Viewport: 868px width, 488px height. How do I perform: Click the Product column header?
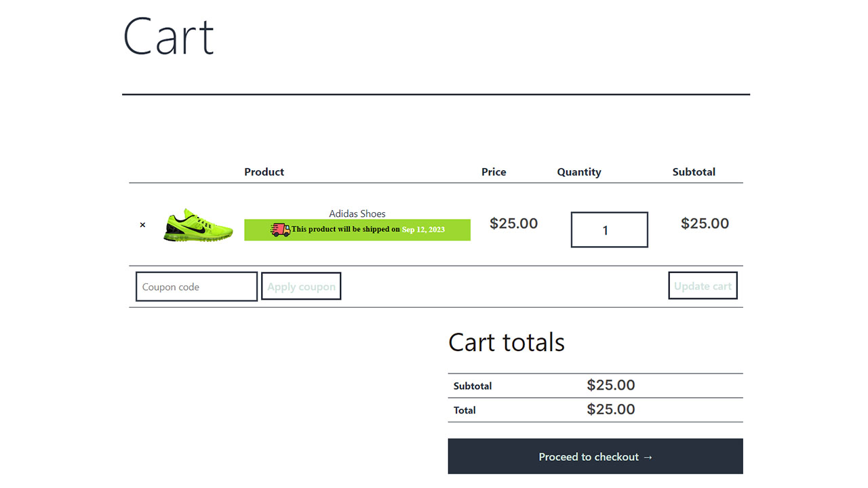point(264,172)
